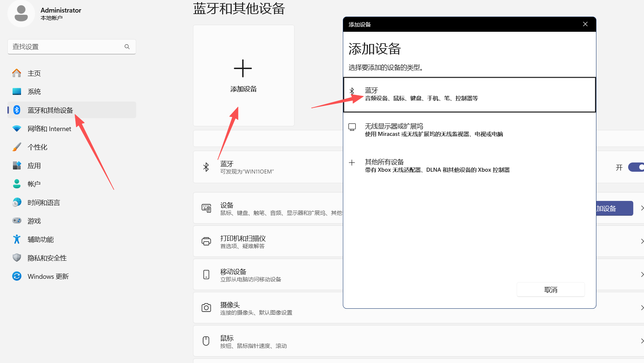Open 时间和语言 settings
The height and width of the screenshot is (363, 644).
[x=44, y=202]
